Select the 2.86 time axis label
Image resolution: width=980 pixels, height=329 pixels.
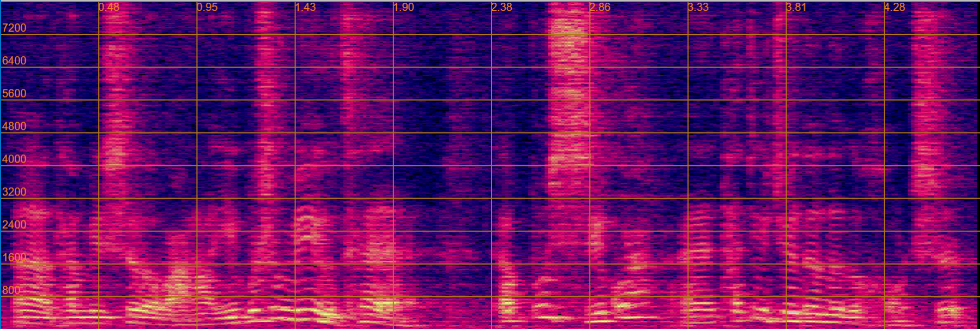[600, 7]
